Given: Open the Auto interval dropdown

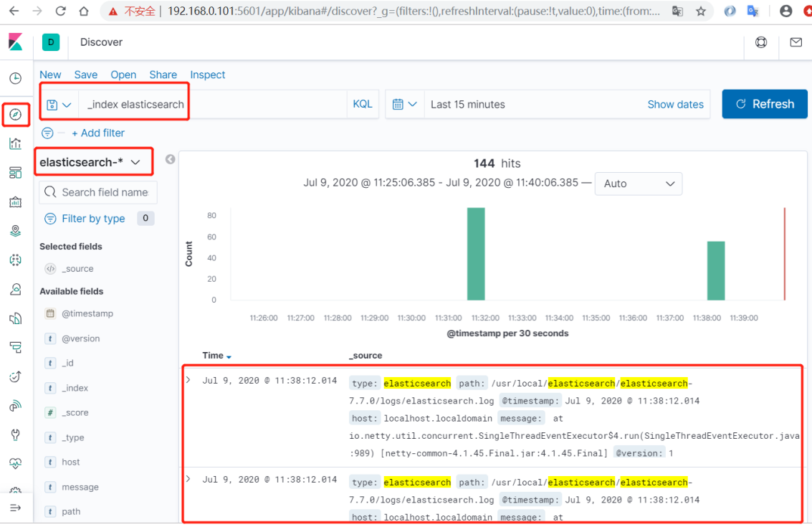Looking at the screenshot, I should pyautogui.click(x=639, y=184).
